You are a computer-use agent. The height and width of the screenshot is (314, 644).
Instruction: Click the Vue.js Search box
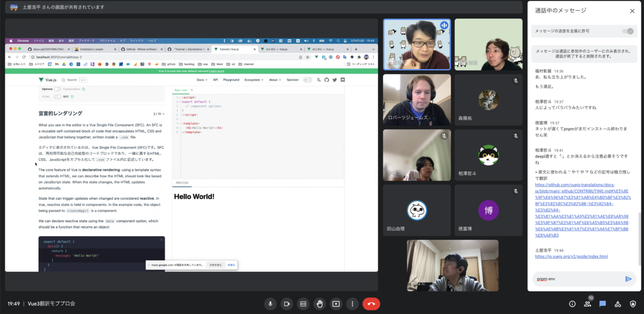(x=74, y=80)
